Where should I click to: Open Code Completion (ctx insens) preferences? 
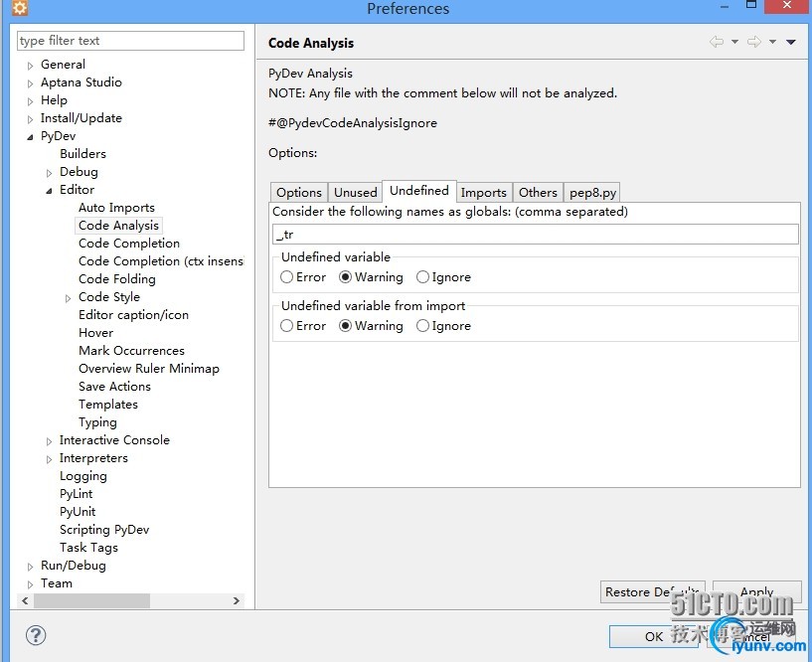[x=161, y=261]
